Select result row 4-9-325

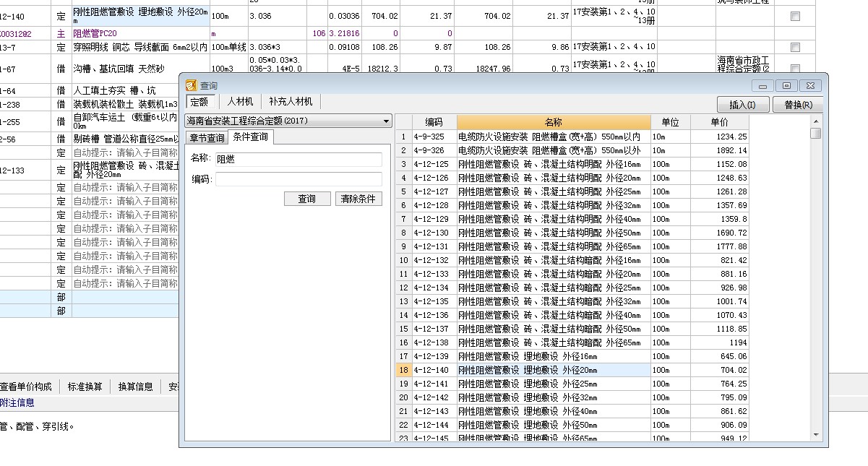572,137
